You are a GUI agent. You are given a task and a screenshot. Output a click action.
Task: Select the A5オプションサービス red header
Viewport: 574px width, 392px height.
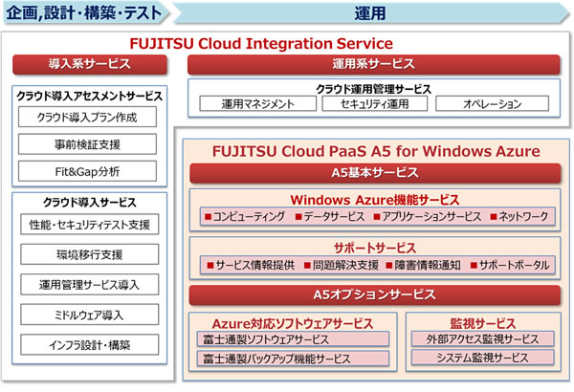click(375, 295)
